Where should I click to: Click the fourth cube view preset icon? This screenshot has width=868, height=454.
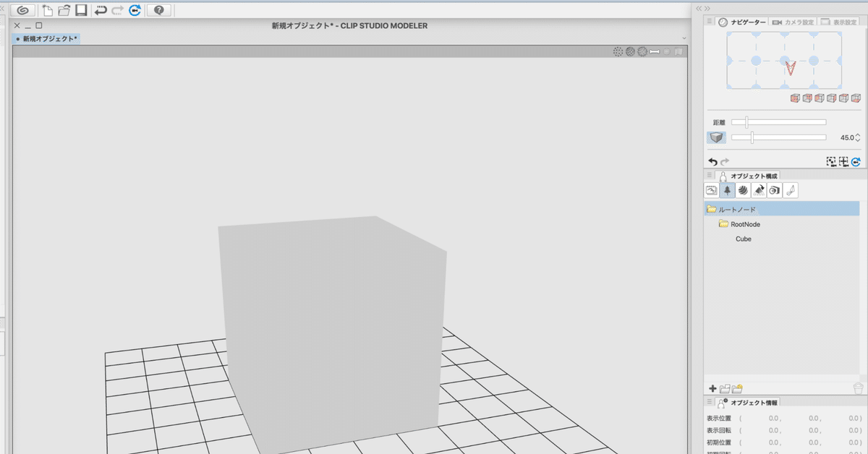(x=832, y=98)
